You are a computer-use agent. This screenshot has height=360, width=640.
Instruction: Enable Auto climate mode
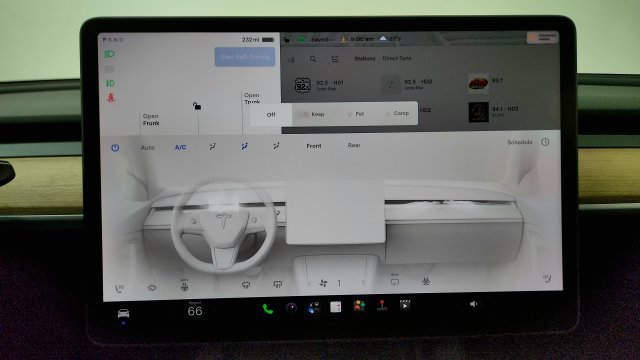point(147,148)
